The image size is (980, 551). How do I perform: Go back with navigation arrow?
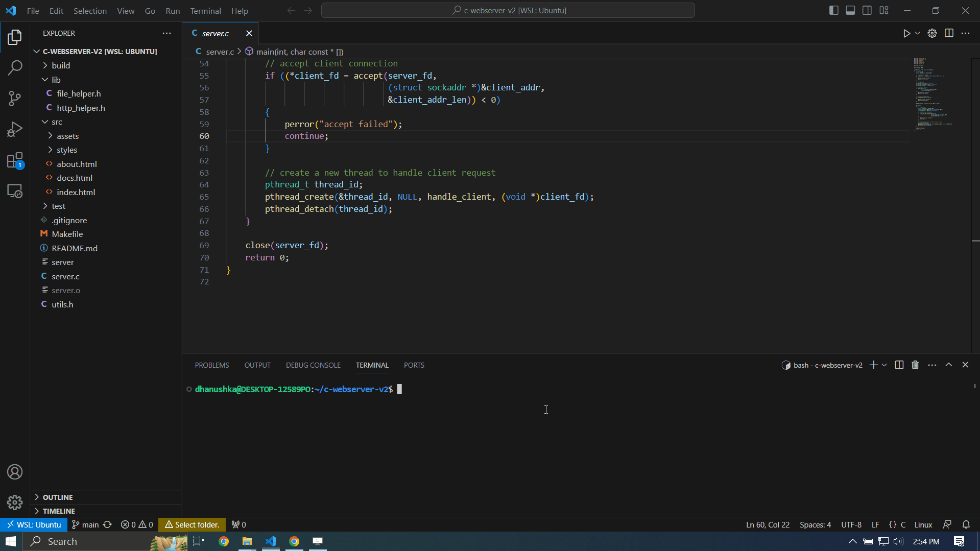pyautogui.click(x=291, y=11)
